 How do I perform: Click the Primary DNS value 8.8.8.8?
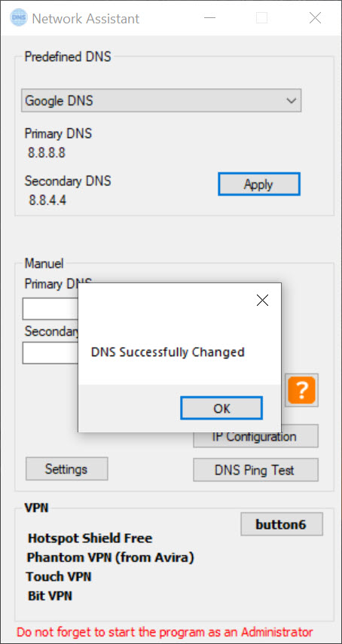click(47, 153)
